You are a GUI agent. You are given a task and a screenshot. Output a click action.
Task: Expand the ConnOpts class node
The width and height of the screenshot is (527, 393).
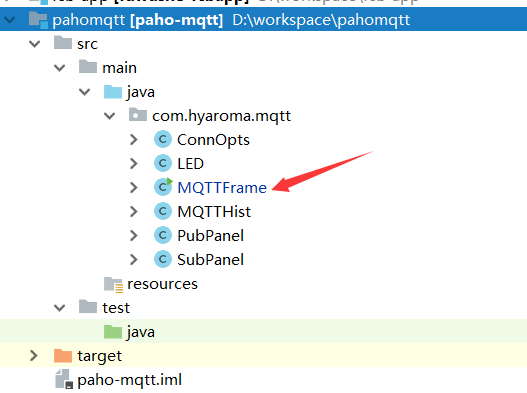[x=134, y=140]
